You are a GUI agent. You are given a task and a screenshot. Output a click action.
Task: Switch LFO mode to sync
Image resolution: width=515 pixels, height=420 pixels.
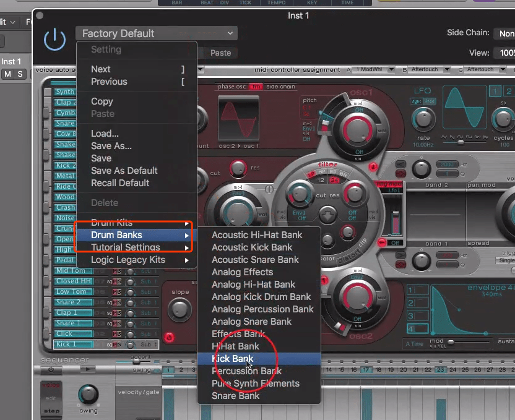point(417,101)
